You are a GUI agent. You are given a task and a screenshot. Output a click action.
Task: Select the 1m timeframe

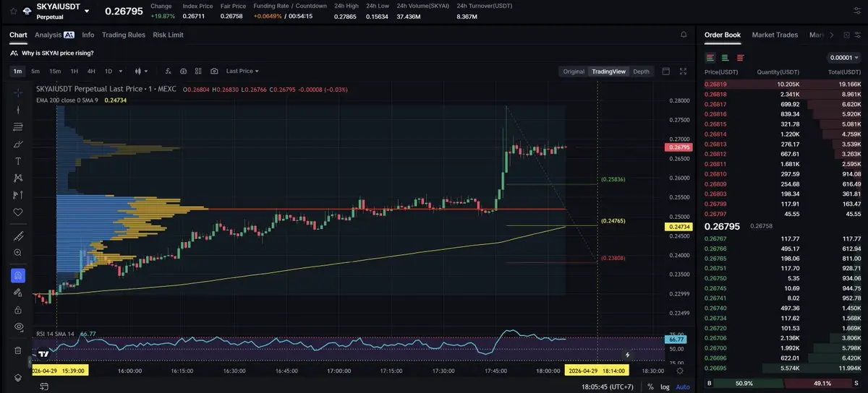(17, 72)
